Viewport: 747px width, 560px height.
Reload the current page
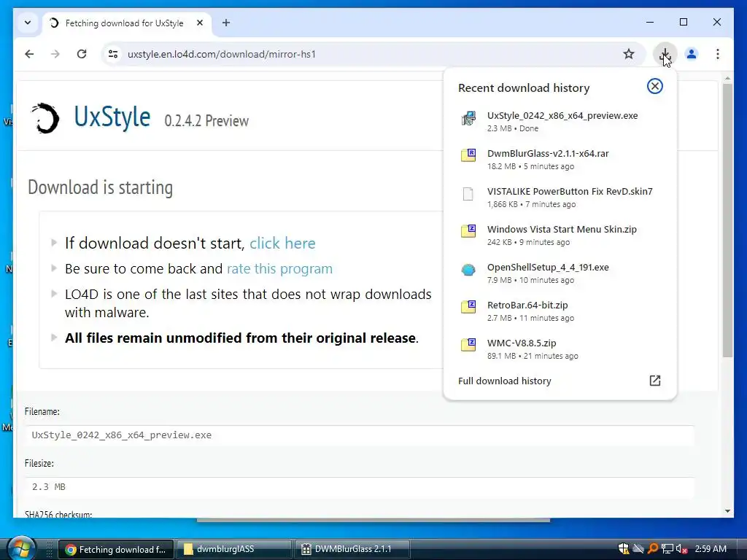point(82,54)
